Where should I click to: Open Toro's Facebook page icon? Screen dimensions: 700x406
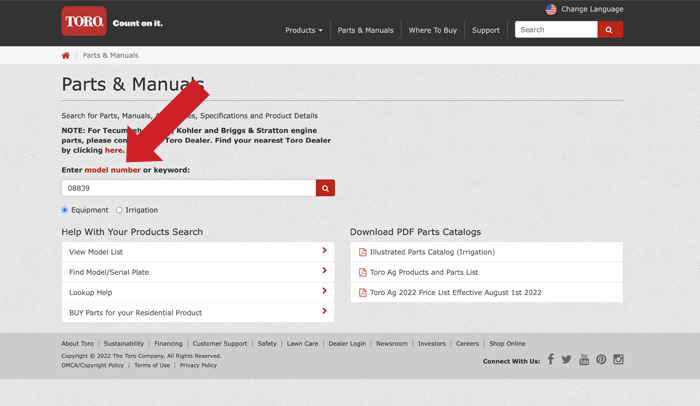click(550, 359)
